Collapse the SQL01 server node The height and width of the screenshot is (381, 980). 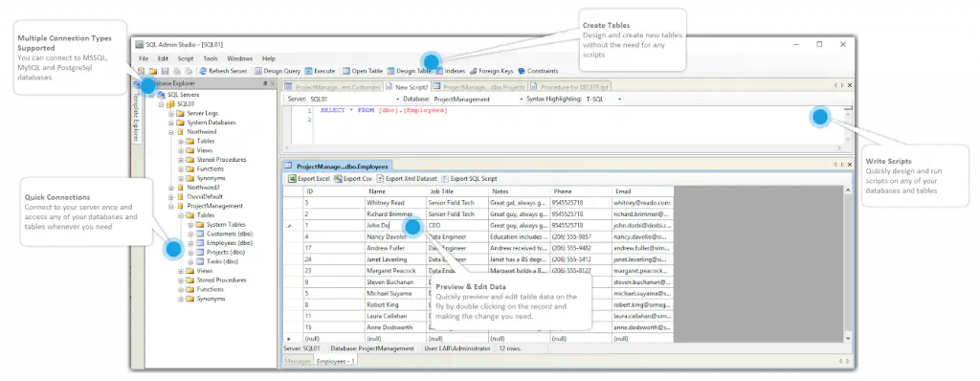[x=161, y=103]
